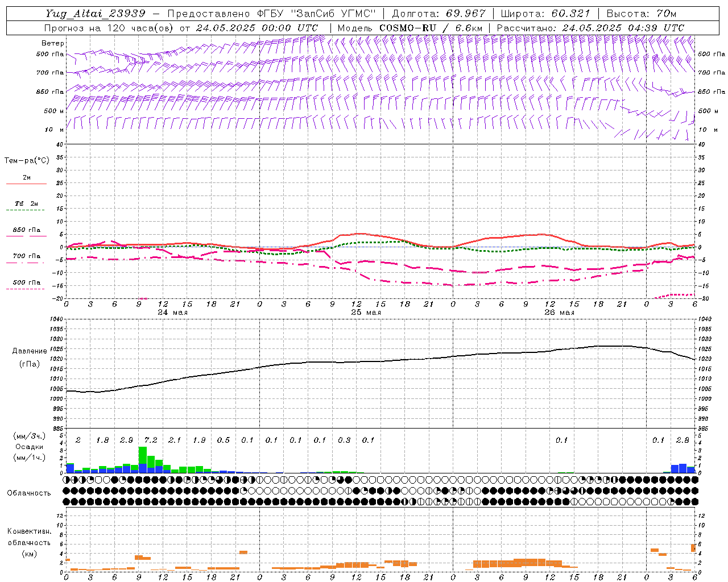728x582 pixels.
Task: Select the Высота: 70м field
Action: pos(641,14)
